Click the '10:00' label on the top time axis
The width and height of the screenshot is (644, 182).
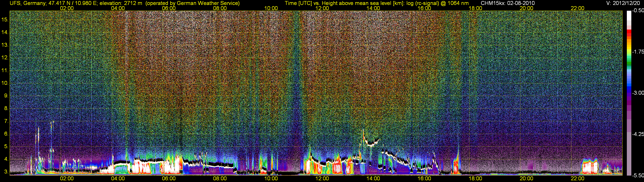pos(271,8)
